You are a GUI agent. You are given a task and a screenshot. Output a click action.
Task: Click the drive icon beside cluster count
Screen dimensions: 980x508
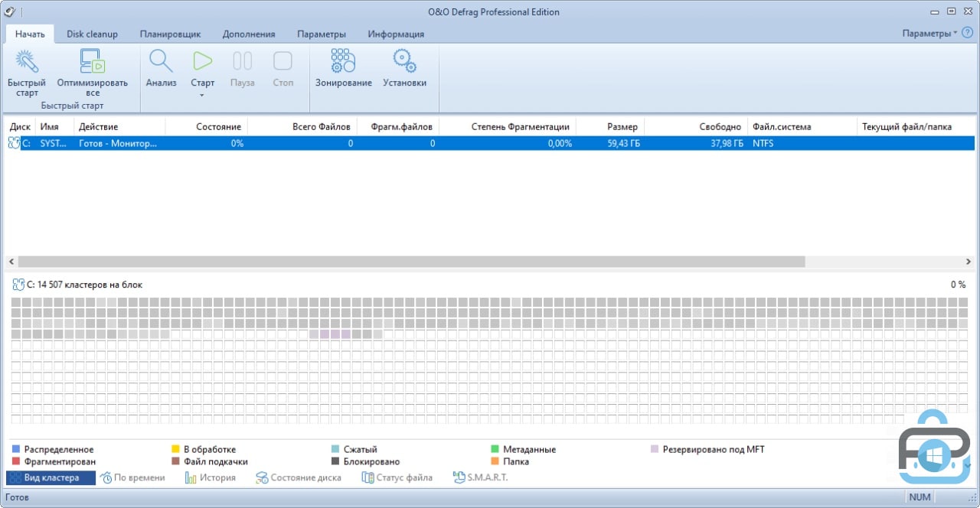18,285
